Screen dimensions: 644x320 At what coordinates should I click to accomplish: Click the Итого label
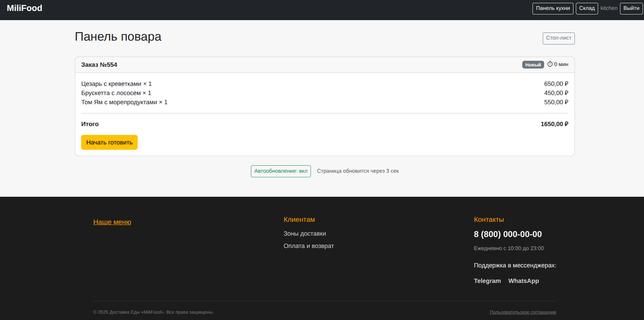(90, 124)
